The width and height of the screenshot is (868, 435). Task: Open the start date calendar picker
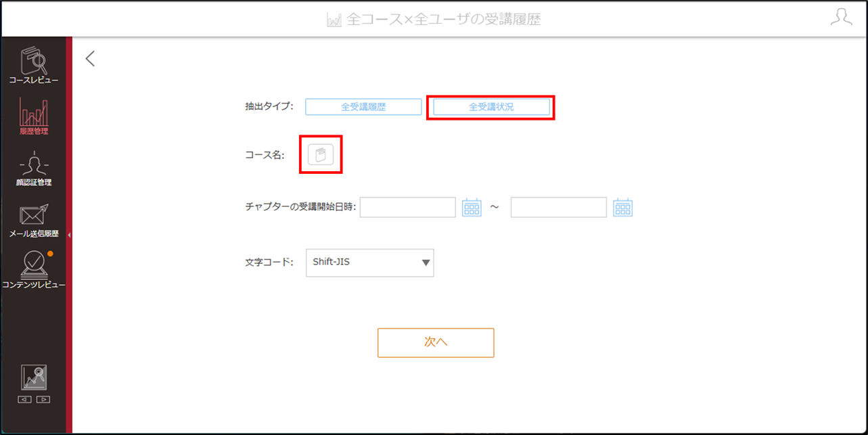click(x=472, y=207)
